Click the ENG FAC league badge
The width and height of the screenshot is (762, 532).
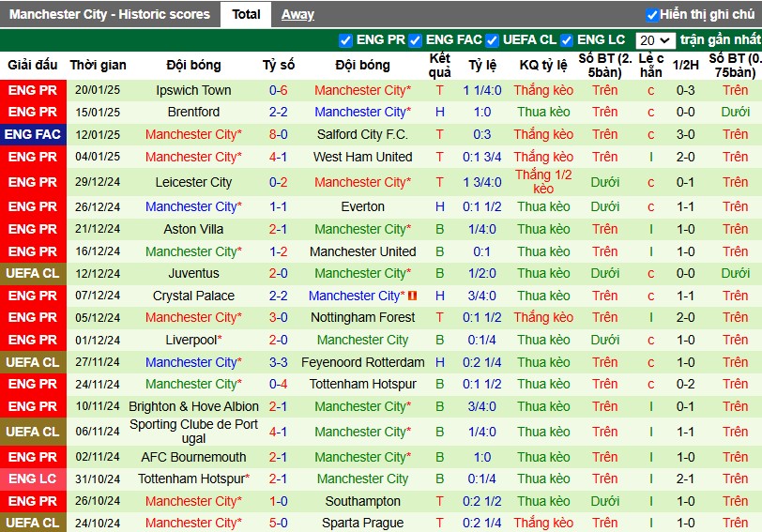33,134
